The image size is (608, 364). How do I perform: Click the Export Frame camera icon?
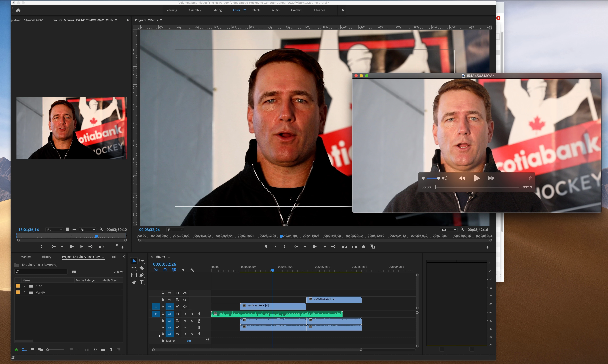364,247
